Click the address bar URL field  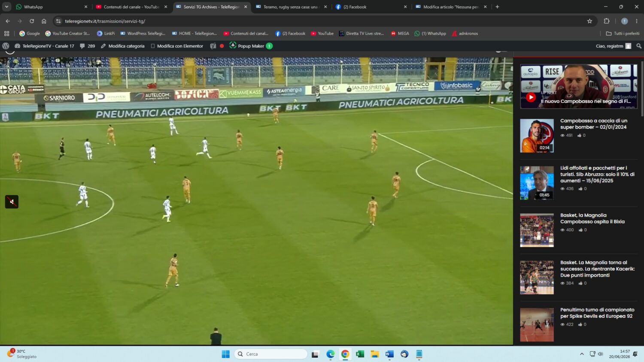point(322,21)
